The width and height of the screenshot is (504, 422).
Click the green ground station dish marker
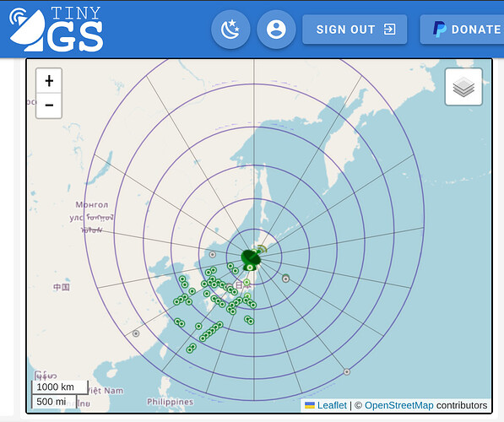pos(251,259)
